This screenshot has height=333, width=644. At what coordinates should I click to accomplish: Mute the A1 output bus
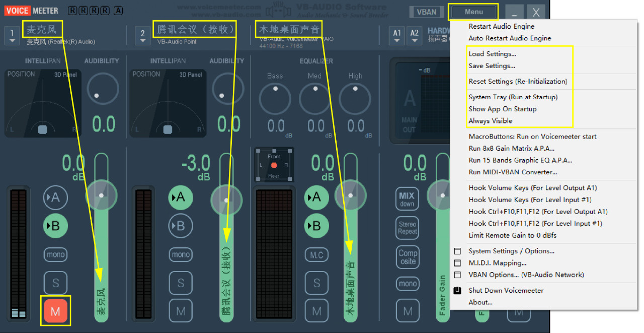pyautogui.click(x=407, y=311)
